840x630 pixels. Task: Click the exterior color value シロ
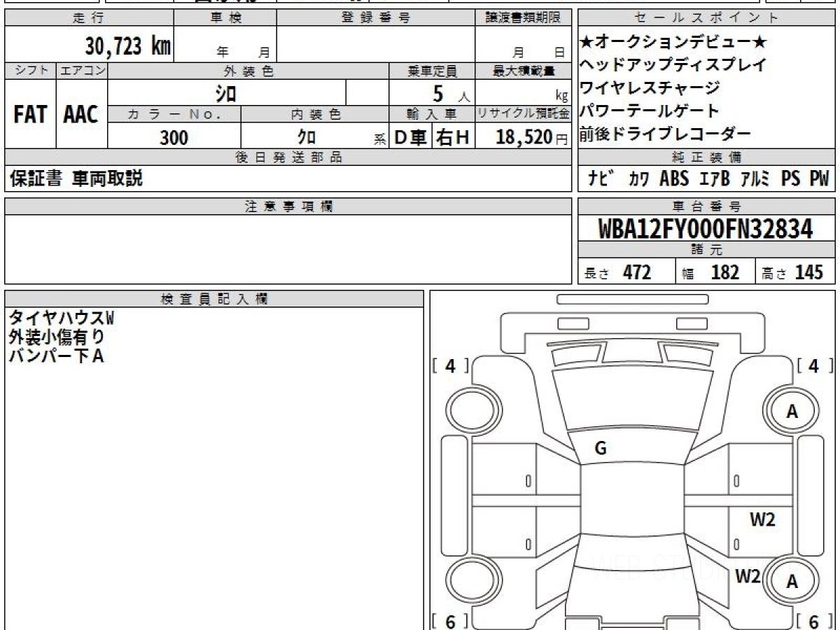pyautogui.click(x=225, y=93)
